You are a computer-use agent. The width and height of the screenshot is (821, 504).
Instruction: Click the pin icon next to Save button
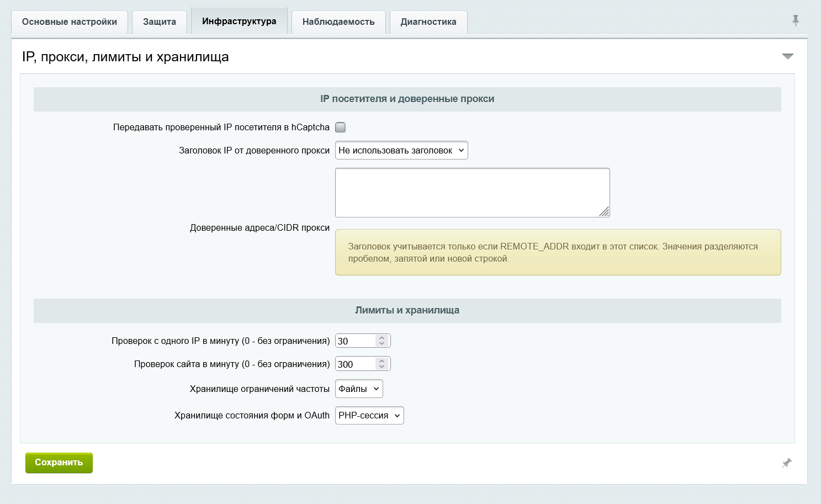click(787, 463)
